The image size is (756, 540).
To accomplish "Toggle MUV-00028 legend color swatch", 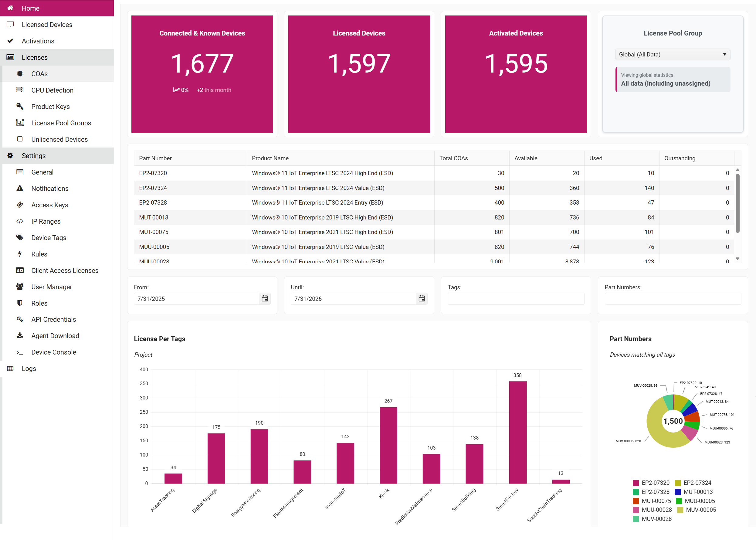I will [x=636, y=519].
